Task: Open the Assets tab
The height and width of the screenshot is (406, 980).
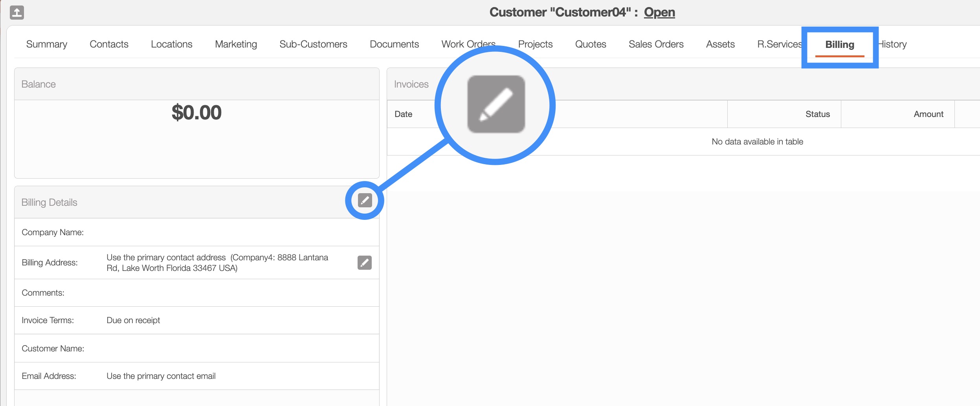Action: coord(720,44)
